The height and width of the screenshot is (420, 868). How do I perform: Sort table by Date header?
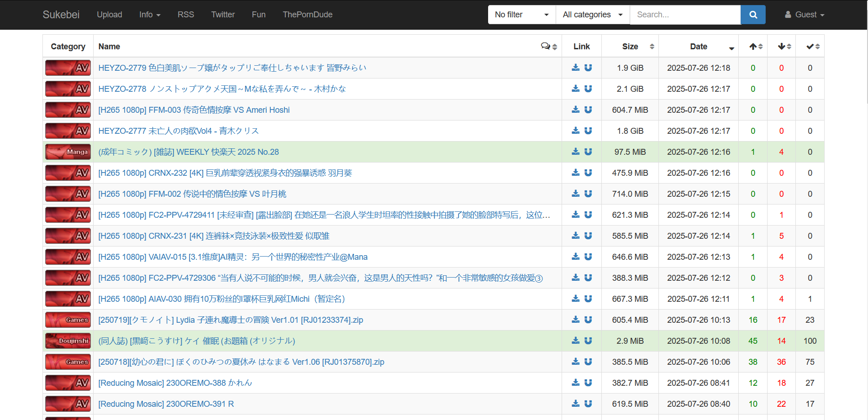[699, 46]
